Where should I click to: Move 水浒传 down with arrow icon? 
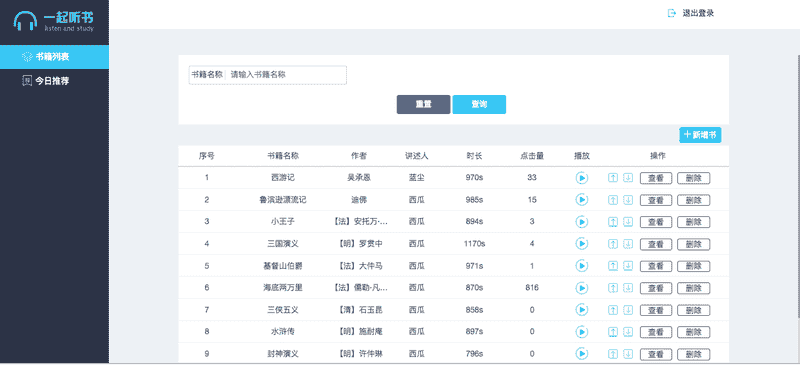point(628,332)
